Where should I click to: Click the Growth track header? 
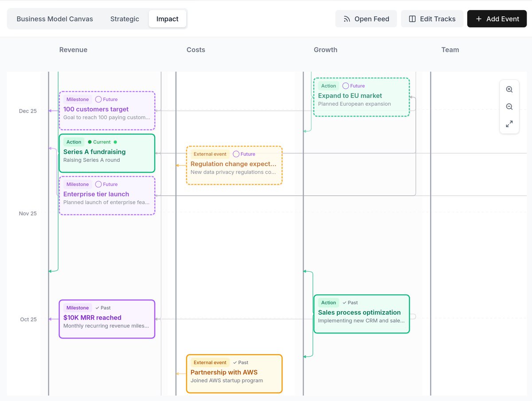click(x=325, y=50)
